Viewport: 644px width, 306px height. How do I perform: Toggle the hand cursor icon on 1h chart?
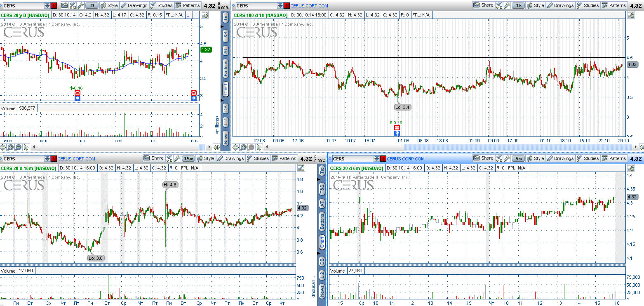click(631, 15)
